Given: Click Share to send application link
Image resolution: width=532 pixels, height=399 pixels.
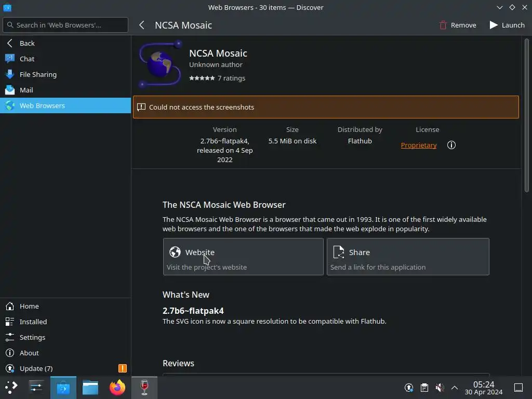Looking at the screenshot, I should coord(408,257).
